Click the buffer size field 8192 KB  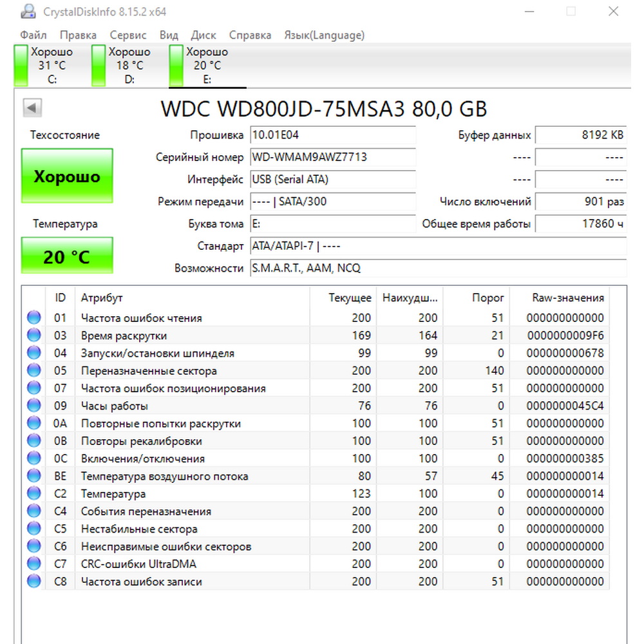pos(581,135)
